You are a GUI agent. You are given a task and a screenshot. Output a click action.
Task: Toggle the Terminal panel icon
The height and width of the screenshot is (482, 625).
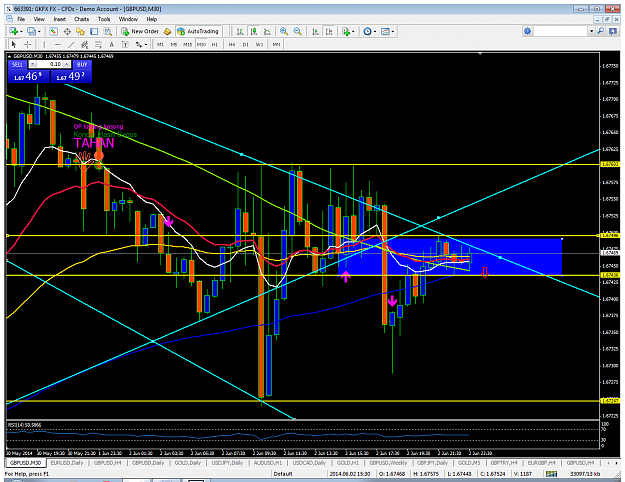click(94, 31)
